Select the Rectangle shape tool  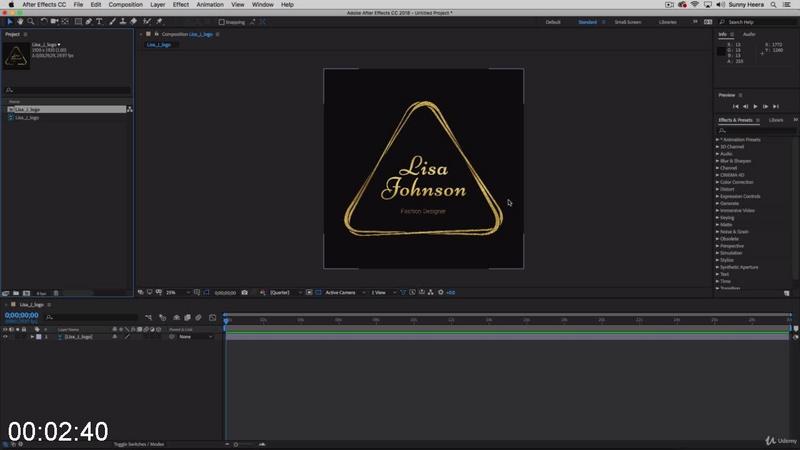pos(78,21)
